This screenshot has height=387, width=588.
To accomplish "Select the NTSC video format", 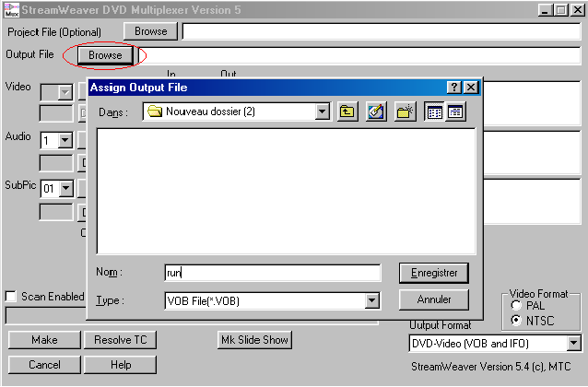I will pyautogui.click(x=516, y=321).
